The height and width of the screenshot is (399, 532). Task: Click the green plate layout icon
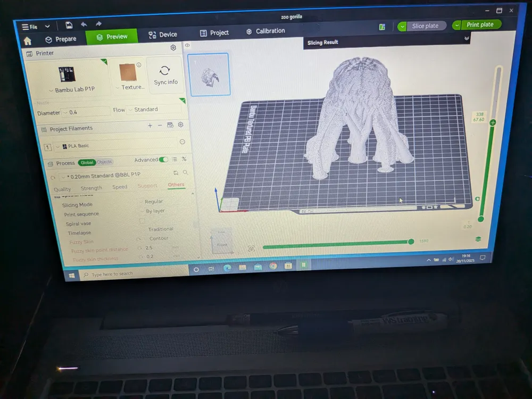tap(382, 27)
